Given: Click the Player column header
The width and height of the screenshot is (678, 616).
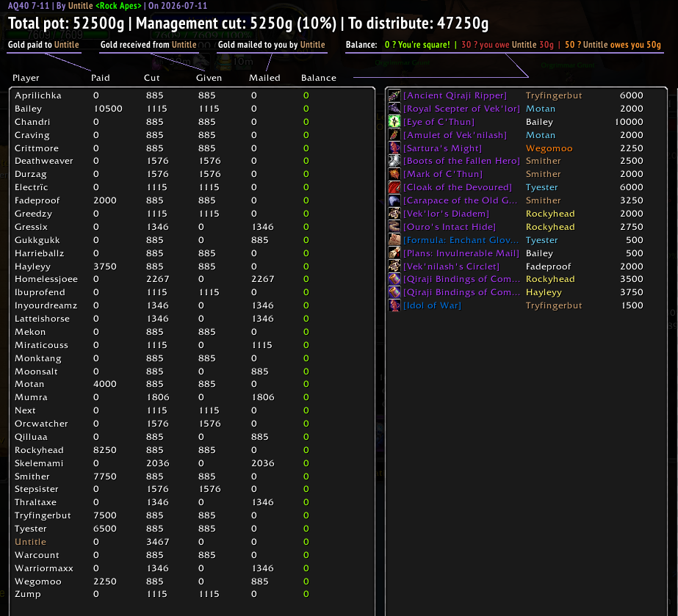Looking at the screenshot, I should pyautogui.click(x=26, y=78).
